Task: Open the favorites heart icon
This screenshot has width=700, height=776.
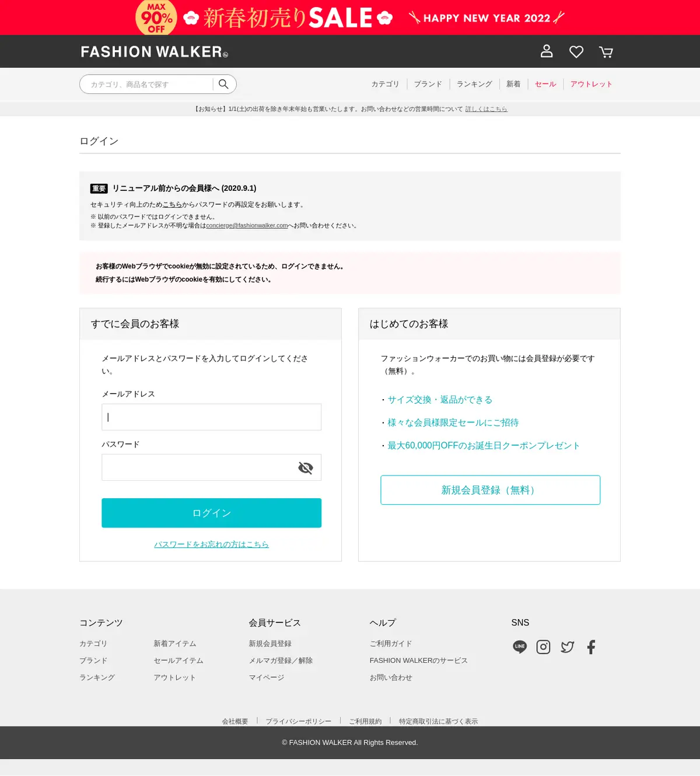Action: click(576, 52)
